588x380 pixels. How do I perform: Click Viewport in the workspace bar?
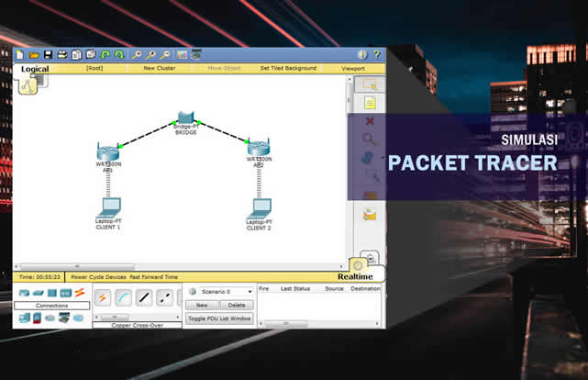(353, 68)
